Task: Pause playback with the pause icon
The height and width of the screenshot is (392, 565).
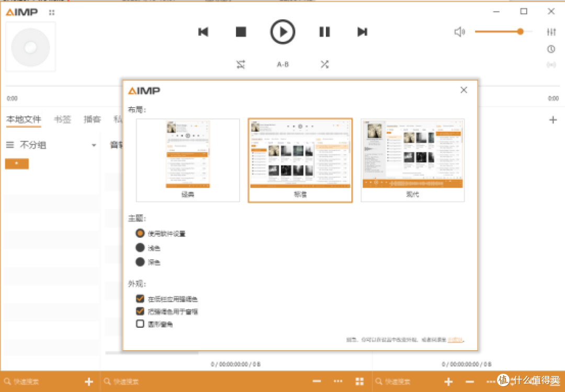Action: click(324, 32)
